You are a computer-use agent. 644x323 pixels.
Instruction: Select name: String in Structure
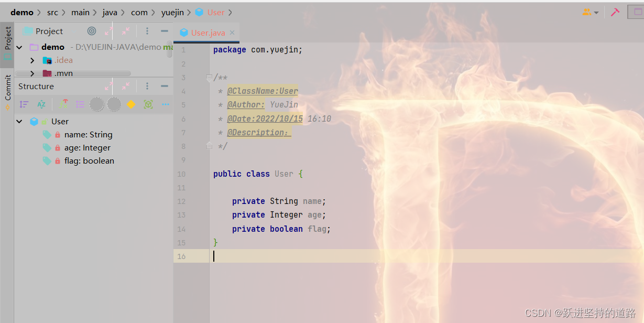click(x=88, y=135)
